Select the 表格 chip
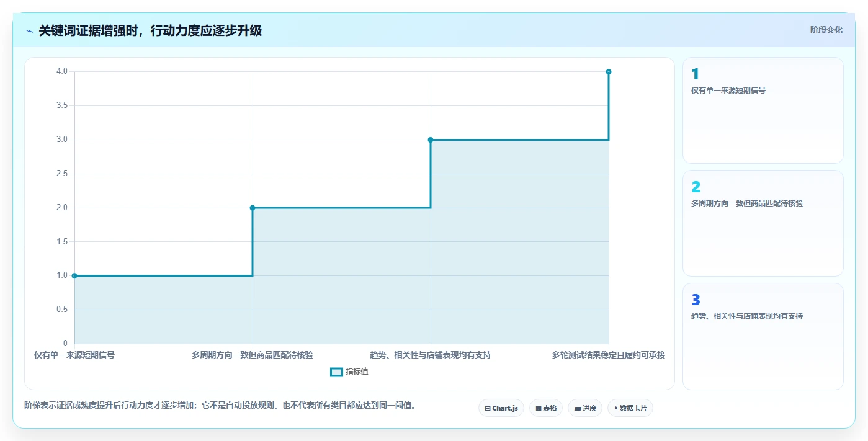The height and width of the screenshot is (441, 868). click(x=546, y=408)
